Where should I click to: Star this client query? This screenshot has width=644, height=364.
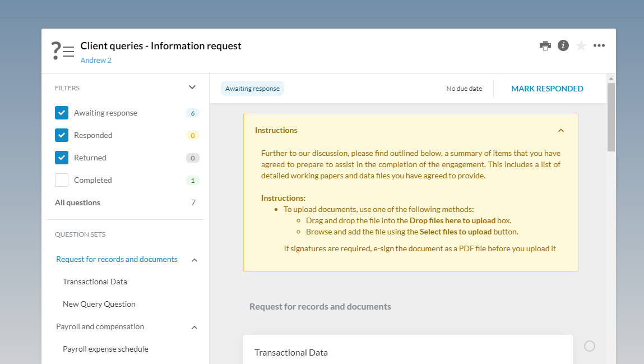[581, 45]
